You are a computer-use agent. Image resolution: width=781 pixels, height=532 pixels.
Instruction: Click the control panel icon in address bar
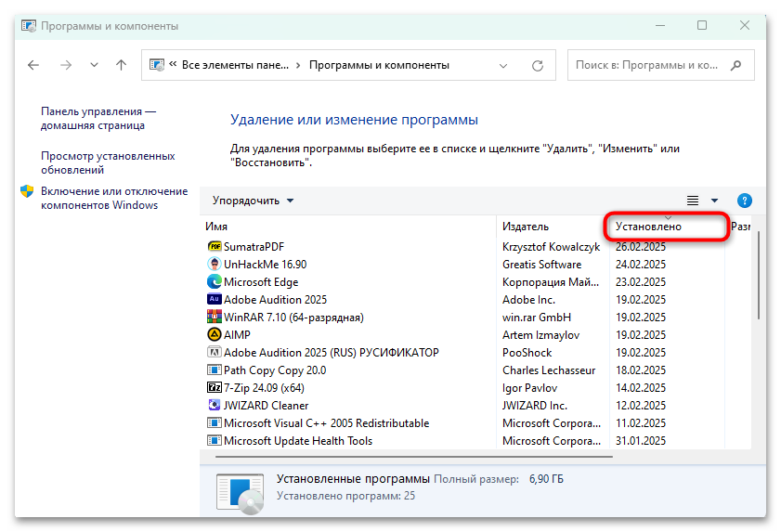[x=156, y=65]
